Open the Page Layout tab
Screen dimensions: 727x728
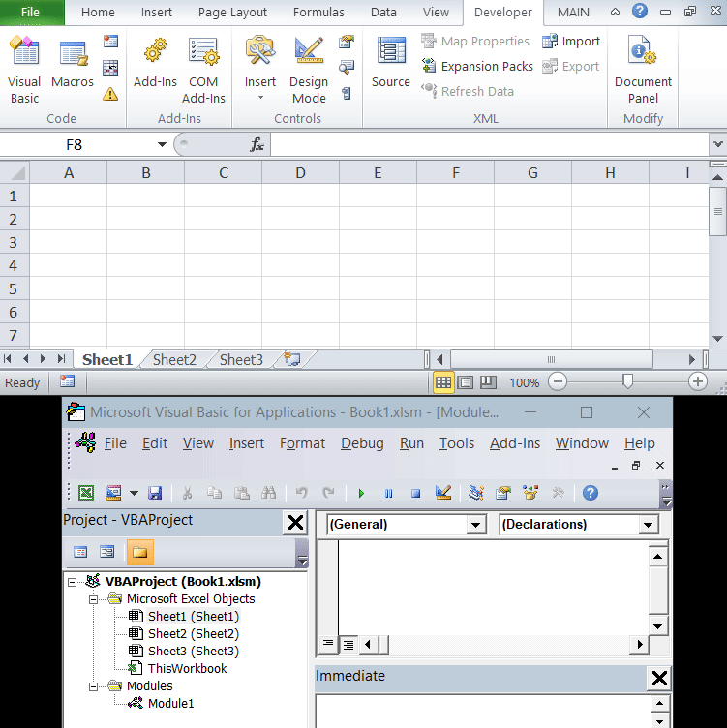click(232, 12)
